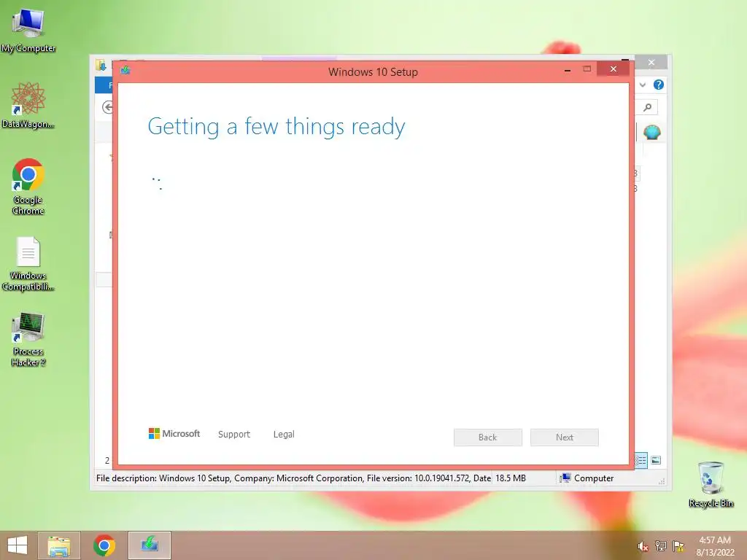This screenshot has width=747, height=560.
Task: Launch the Process Hacker 2 shortcut
Action: pyautogui.click(x=28, y=339)
